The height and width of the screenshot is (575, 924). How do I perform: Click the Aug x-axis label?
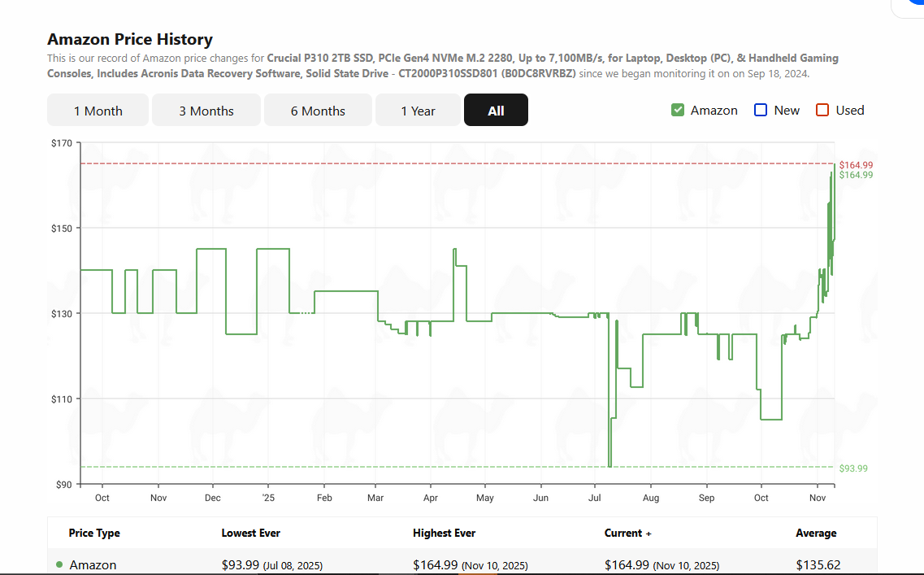click(651, 498)
